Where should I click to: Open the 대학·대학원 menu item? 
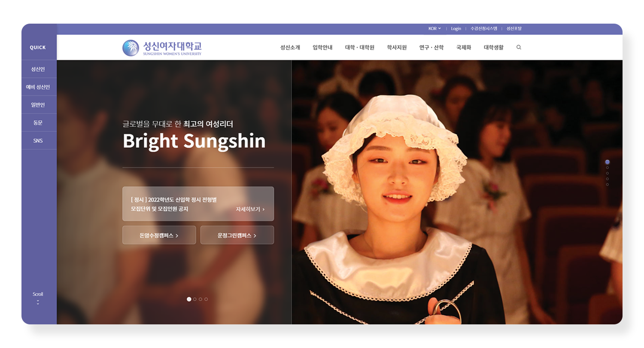[x=360, y=48]
